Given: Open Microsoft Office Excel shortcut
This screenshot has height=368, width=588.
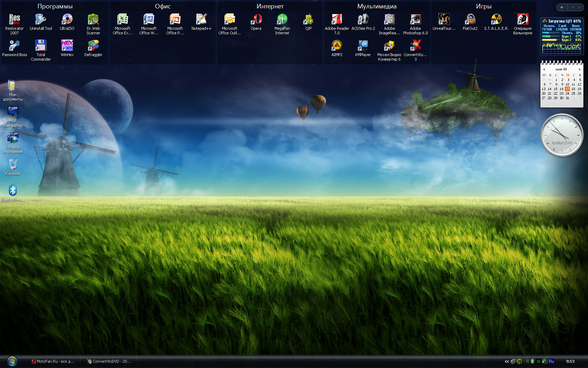Looking at the screenshot, I should pyautogui.click(x=122, y=24).
